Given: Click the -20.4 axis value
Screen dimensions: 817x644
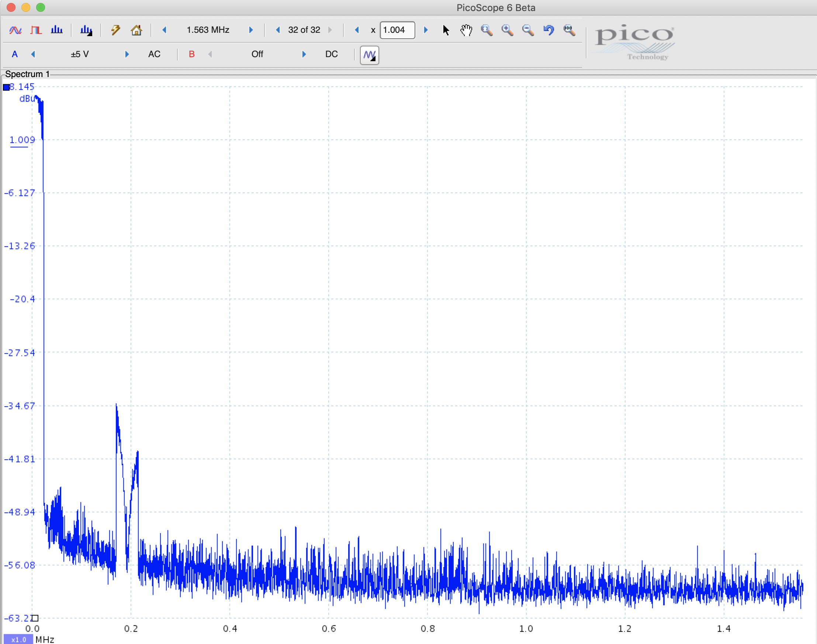Looking at the screenshot, I should (22, 299).
